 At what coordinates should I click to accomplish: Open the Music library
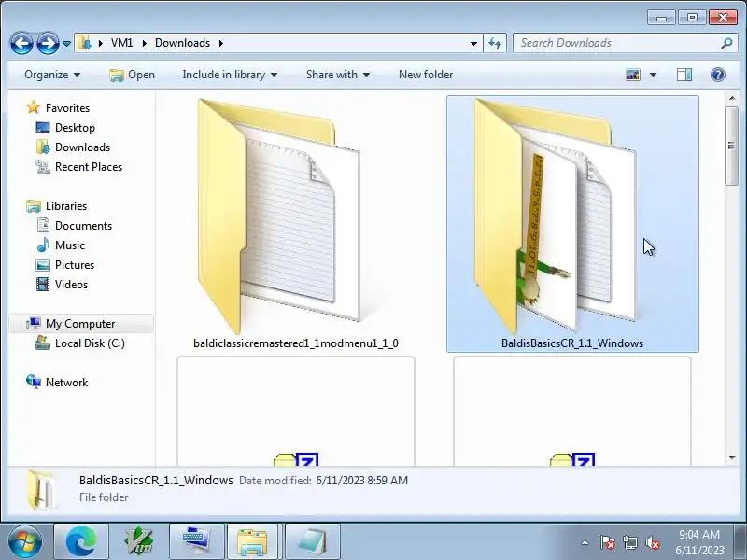tap(69, 245)
